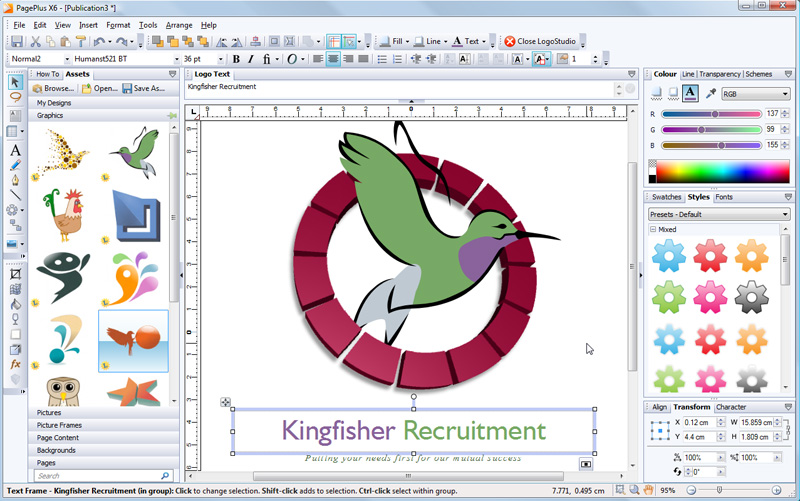The image size is (800, 501).
Task: Click the Copy icon
Action: tap(51, 41)
